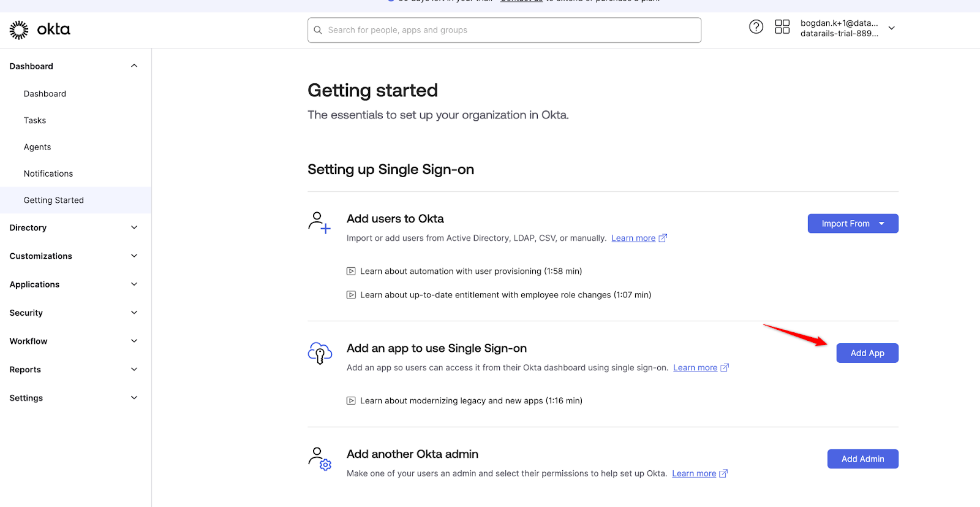Click the add users person-plus icon
Viewport: 980px width, 507px height.
(x=319, y=223)
